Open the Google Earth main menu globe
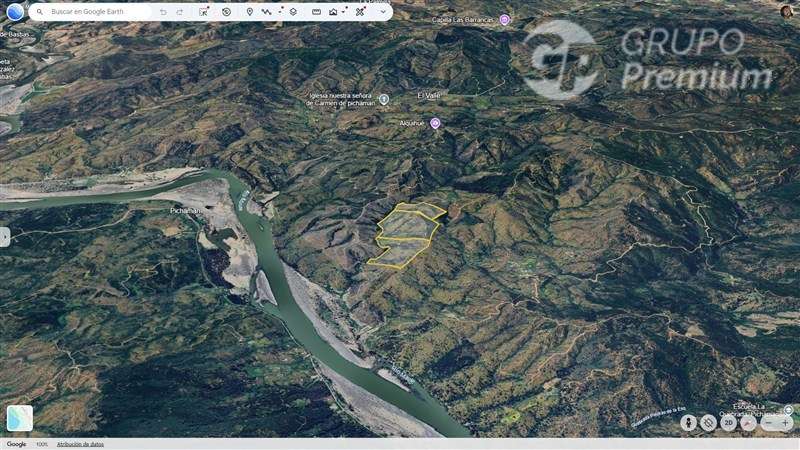The height and width of the screenshot is (450, 800). click(x=15, y=12)
